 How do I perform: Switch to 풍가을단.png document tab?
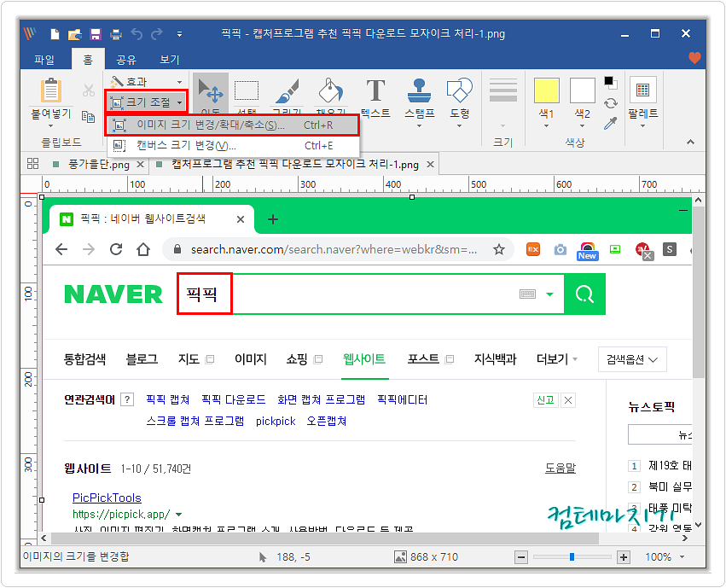tap(99, 165)
